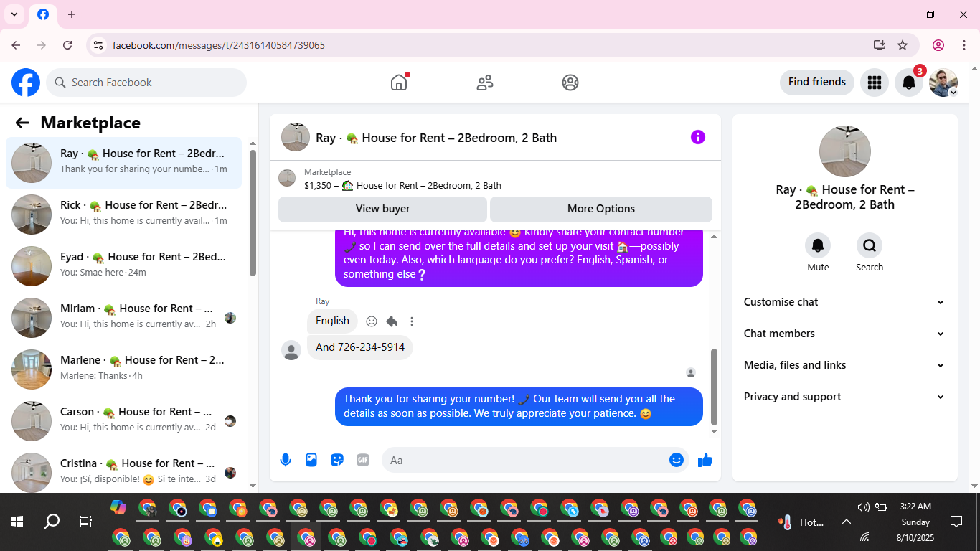Click the Find friends button
Viewport: 980px width, 551px height.
(817, 83)
